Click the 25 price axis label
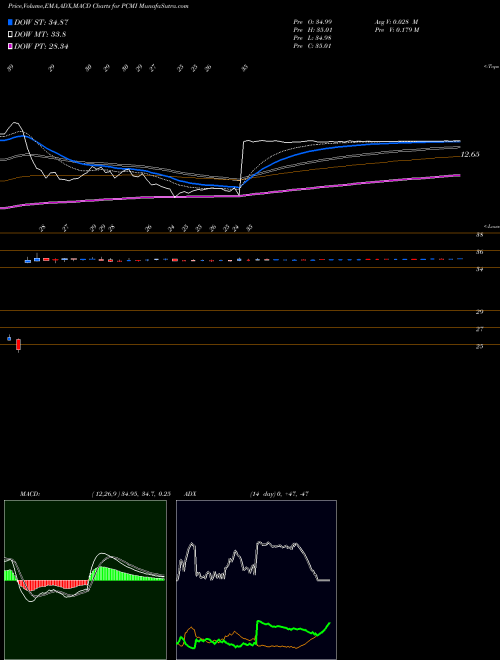 479,346
